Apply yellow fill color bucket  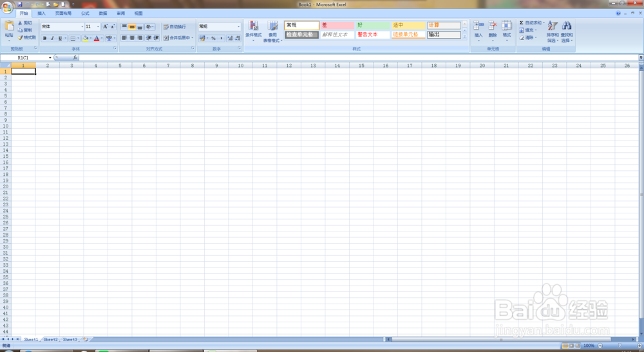86,38
